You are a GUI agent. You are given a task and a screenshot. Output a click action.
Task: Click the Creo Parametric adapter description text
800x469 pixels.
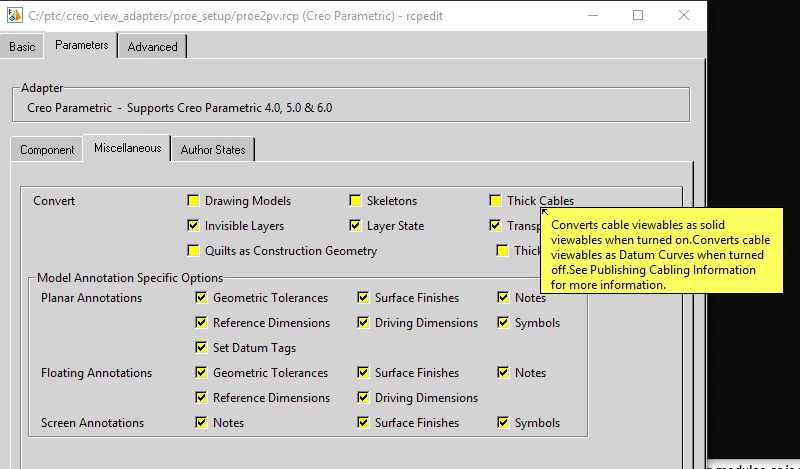click(x=180, y=108)
